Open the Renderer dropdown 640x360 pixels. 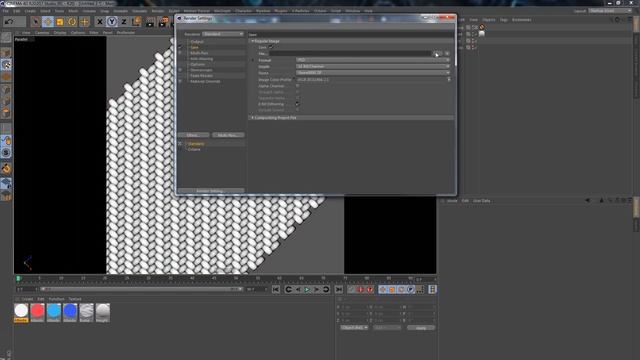223,34
